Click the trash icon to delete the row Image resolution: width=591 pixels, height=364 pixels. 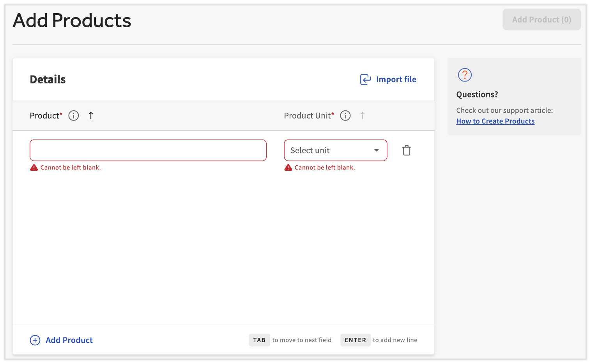pyautogui.click(x=407, y=150)
